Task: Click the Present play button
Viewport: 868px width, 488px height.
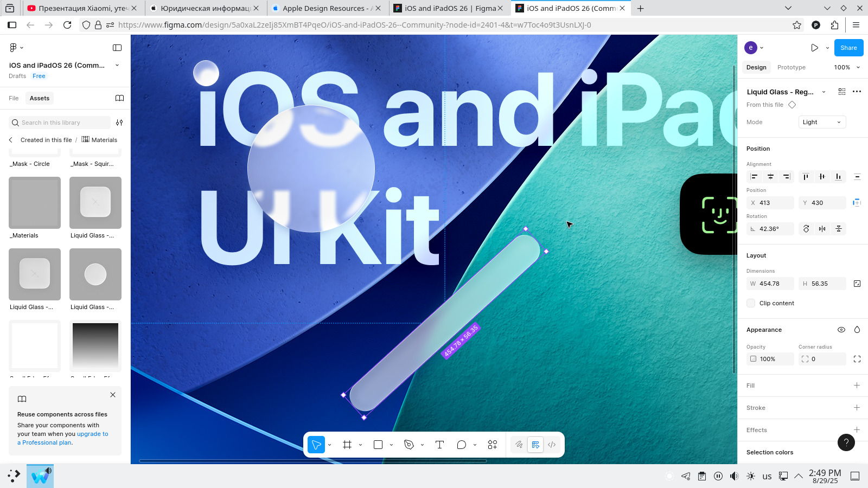Action: pos(814,48)
